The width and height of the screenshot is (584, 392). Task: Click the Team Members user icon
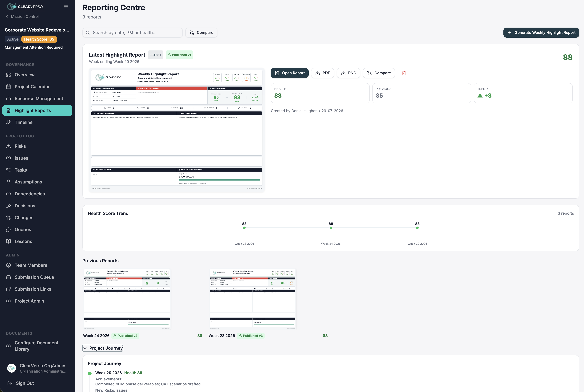[8, 265]
